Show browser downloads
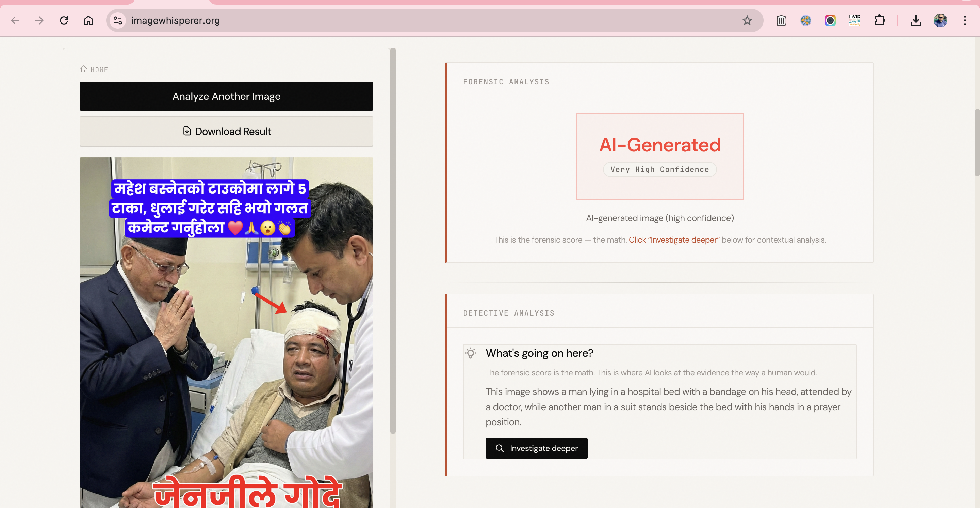 coord(916,20)
